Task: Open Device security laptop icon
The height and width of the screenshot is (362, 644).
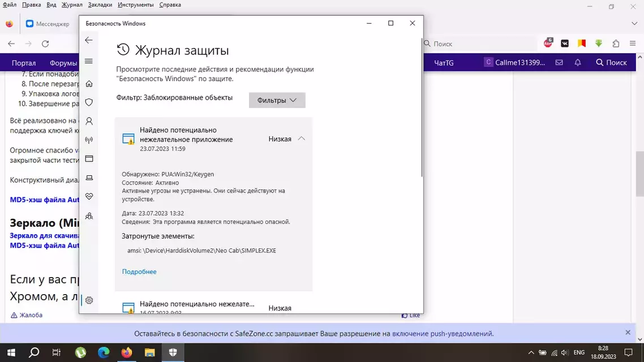Action: 89,178
